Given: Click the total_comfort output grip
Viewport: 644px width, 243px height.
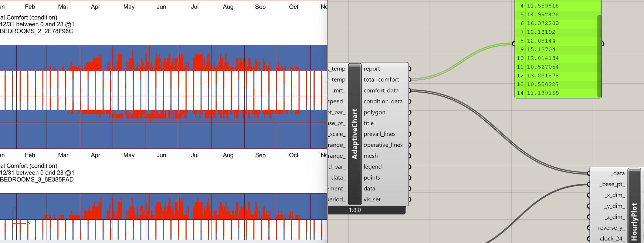Looking at the screenshot, I should (410, 80).
